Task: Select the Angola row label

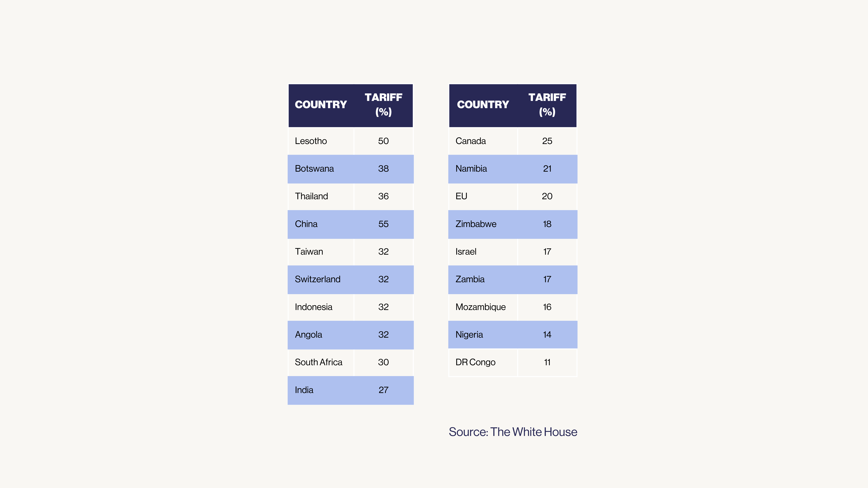Action: tap(308, 334)
